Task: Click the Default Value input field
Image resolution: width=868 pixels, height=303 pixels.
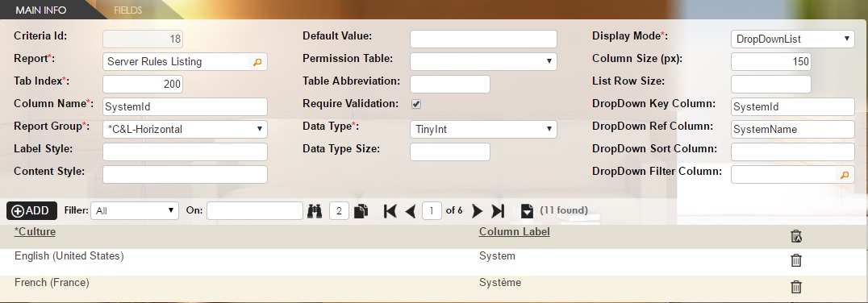Action: [483, 39]
